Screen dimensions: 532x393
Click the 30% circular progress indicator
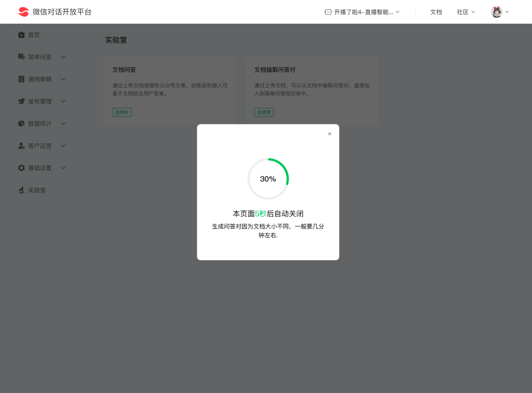click(268, 179)
